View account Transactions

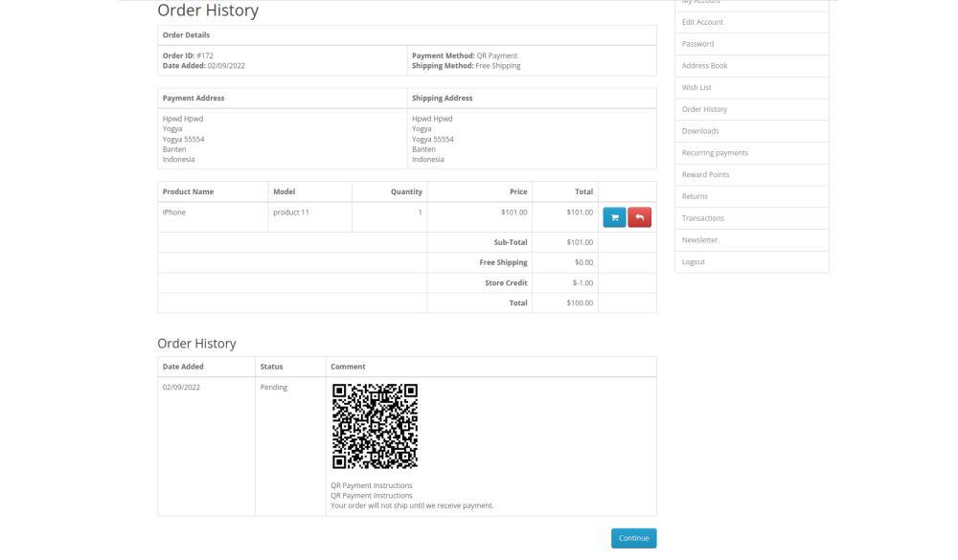(x=703, y=218)
